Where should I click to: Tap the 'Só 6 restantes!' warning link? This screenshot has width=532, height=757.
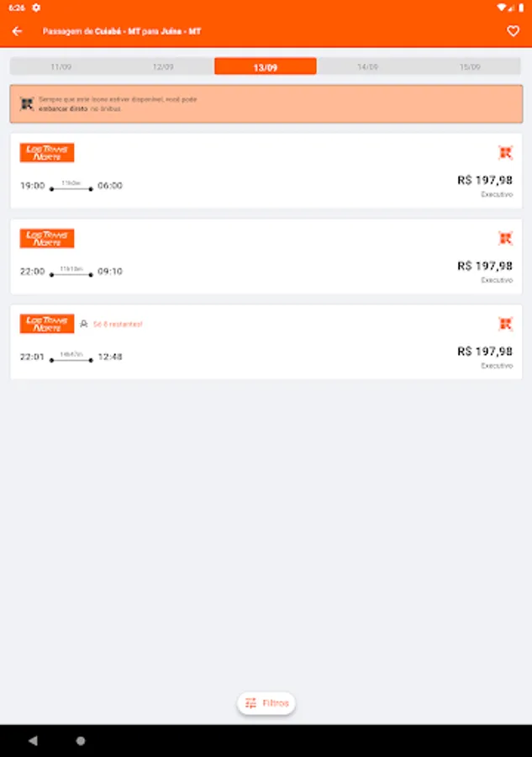(118, 323)
